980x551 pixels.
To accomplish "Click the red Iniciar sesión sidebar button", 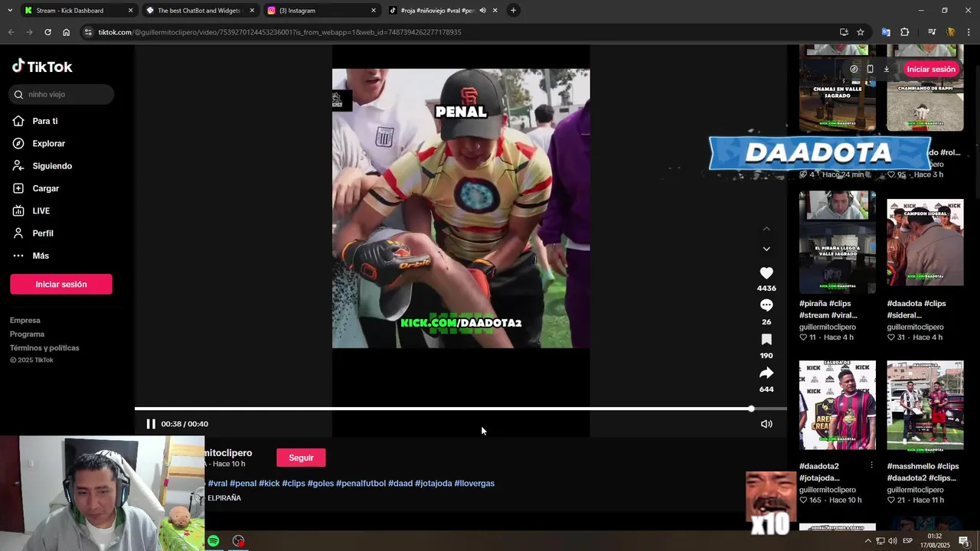I will tap(61, 284).
